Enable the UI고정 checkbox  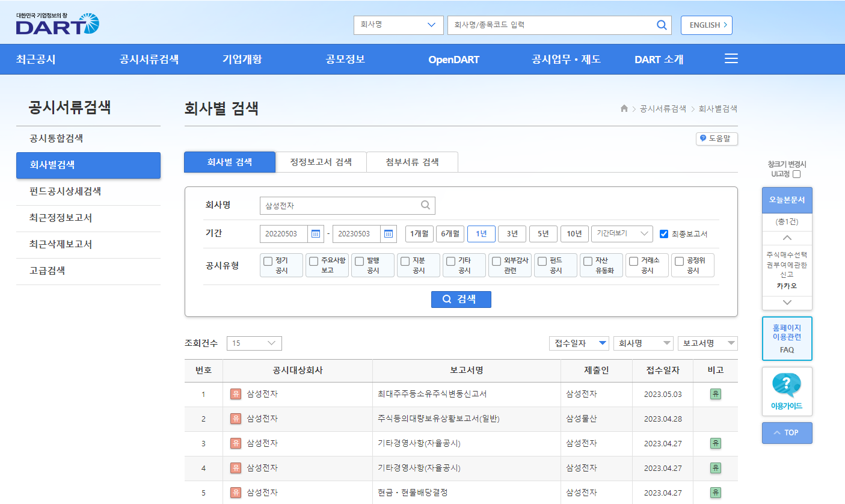tap(797, 174)
